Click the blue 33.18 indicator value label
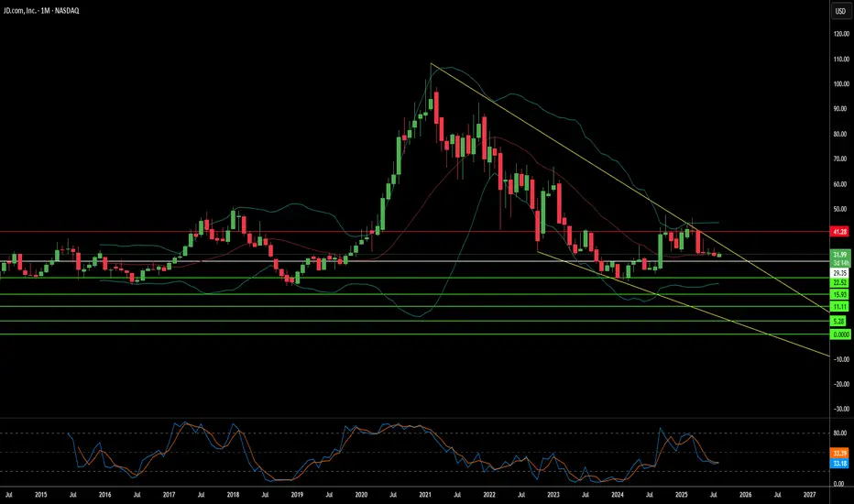 point(840,464)
